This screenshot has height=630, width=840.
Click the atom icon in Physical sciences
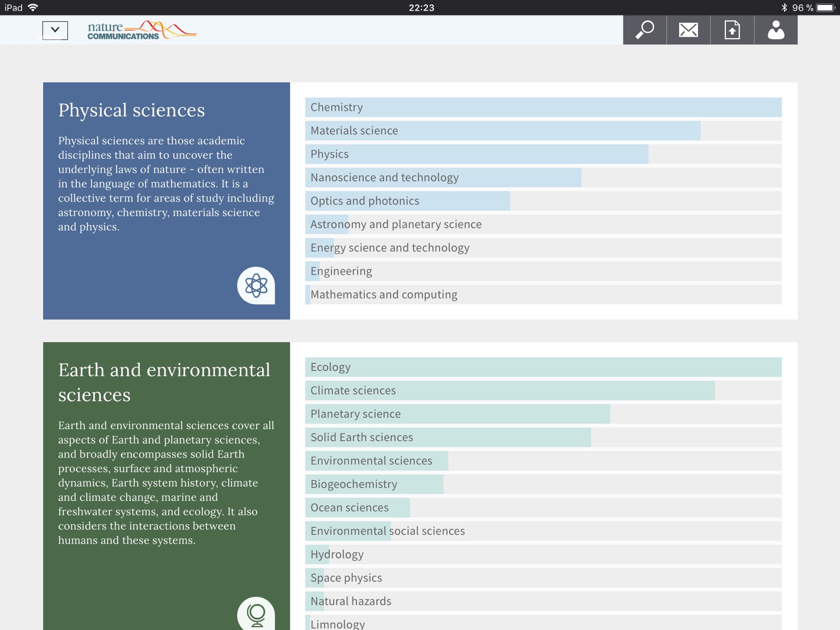[x=256, y=286]
